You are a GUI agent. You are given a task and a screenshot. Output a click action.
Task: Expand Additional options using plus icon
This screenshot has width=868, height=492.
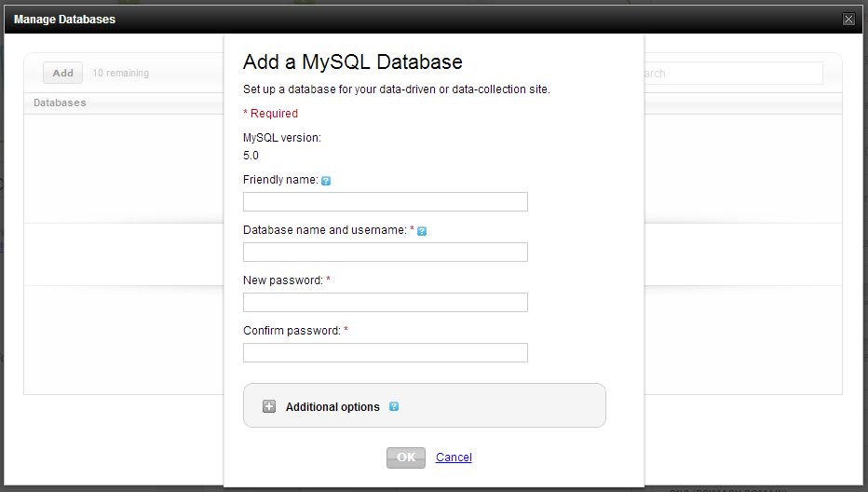pyautogui.click(x=269, y=406)
